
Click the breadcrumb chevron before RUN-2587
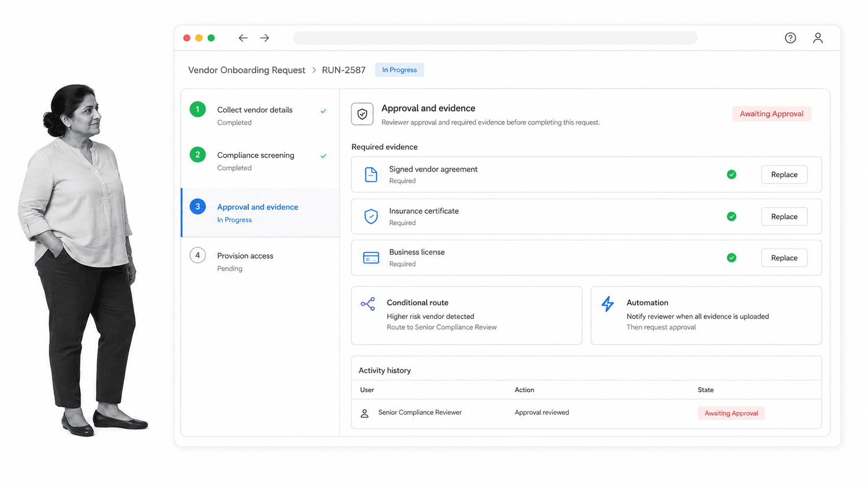click(x=314, y=70)
